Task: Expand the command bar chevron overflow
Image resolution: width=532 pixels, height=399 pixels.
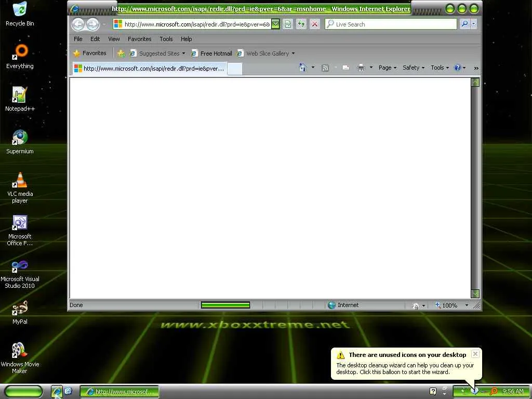Action: click(x=476, y=68)
